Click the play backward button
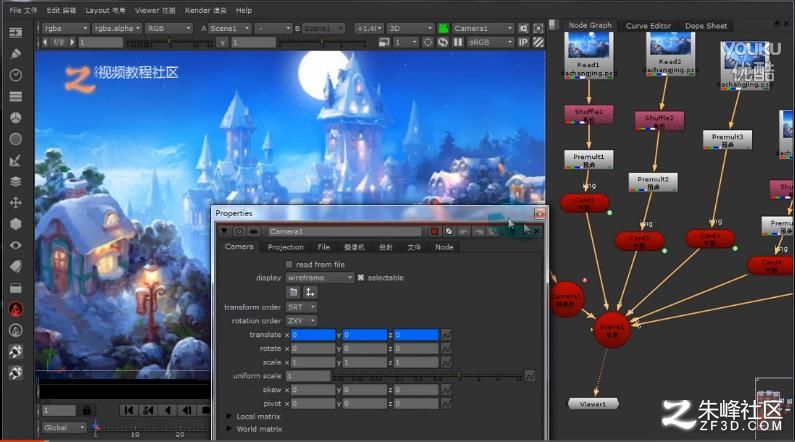Viewport: 795px width, 442px height. click(167, 410)
